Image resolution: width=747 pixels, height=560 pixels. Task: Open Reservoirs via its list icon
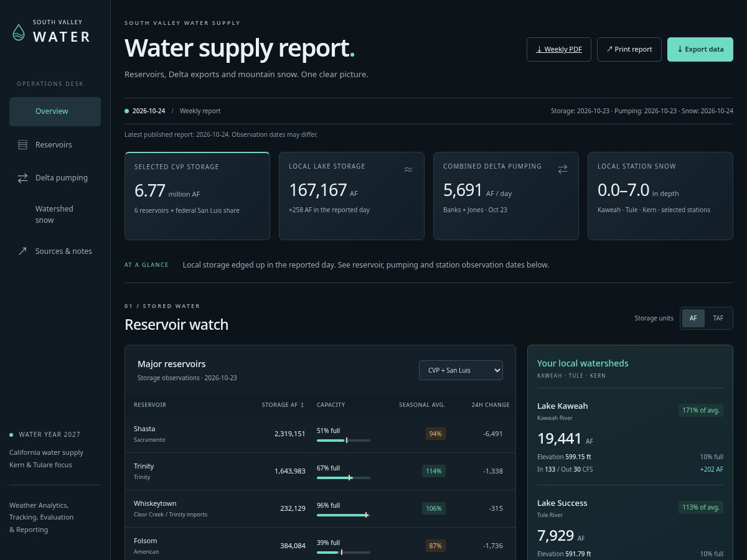coord(22,145)
